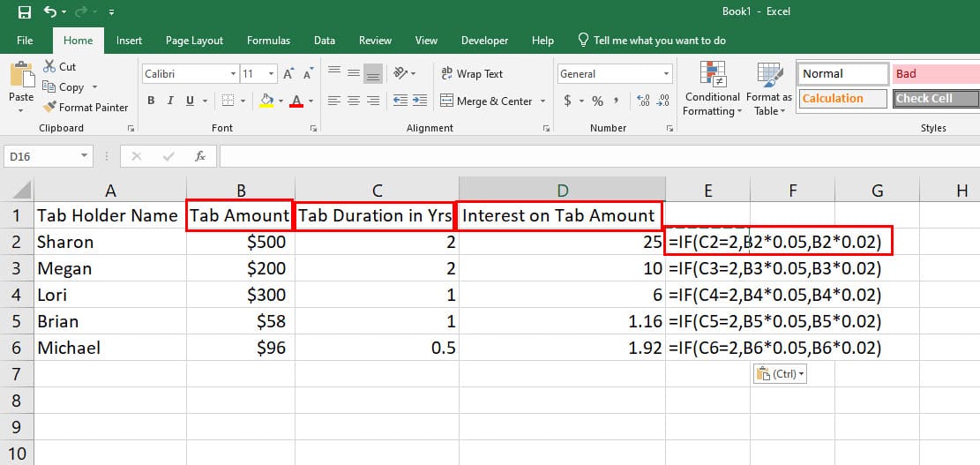Click into the formula bar
The width and height of the screenshot is (980, 465).
(x=599, y=156)
